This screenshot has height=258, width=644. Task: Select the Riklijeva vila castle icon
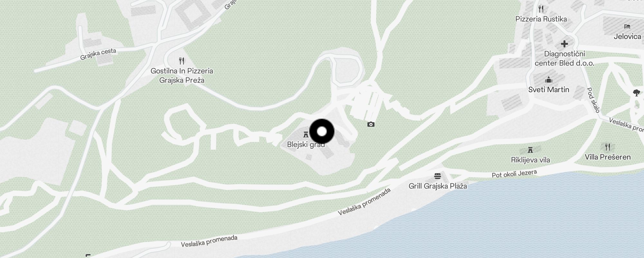(x=530, y=150)
